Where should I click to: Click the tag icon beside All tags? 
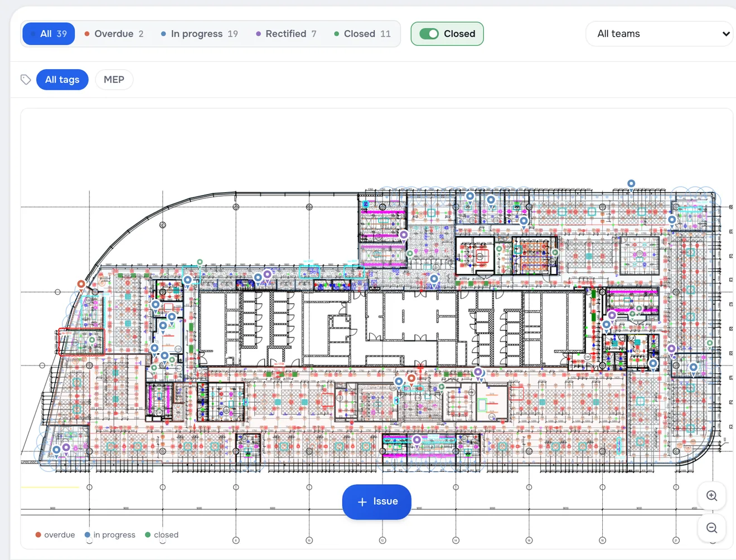(26, 80)
